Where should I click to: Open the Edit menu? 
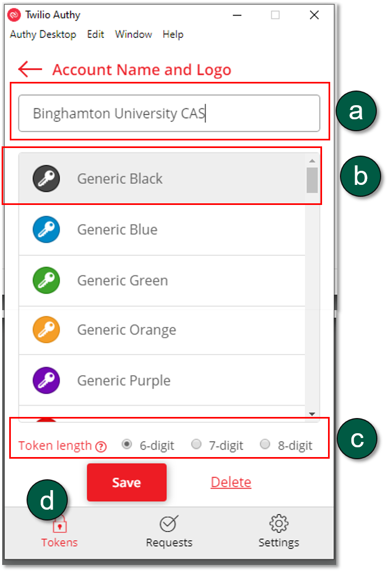point(95,34)
